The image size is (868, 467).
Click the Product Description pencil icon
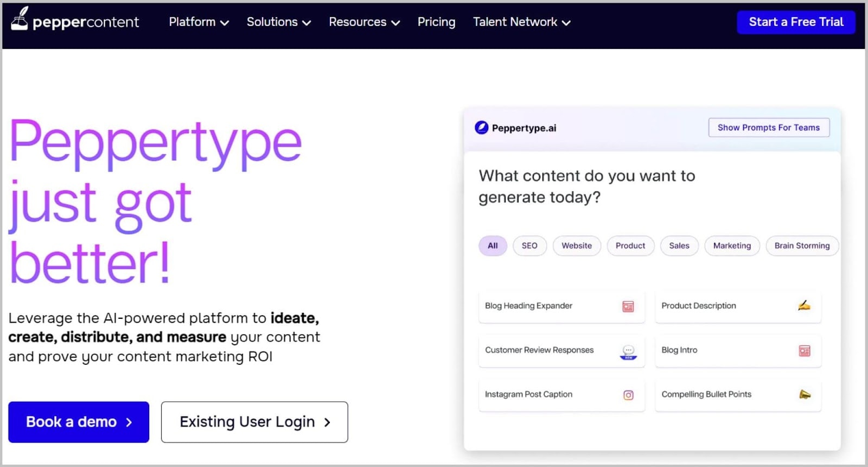804,306
